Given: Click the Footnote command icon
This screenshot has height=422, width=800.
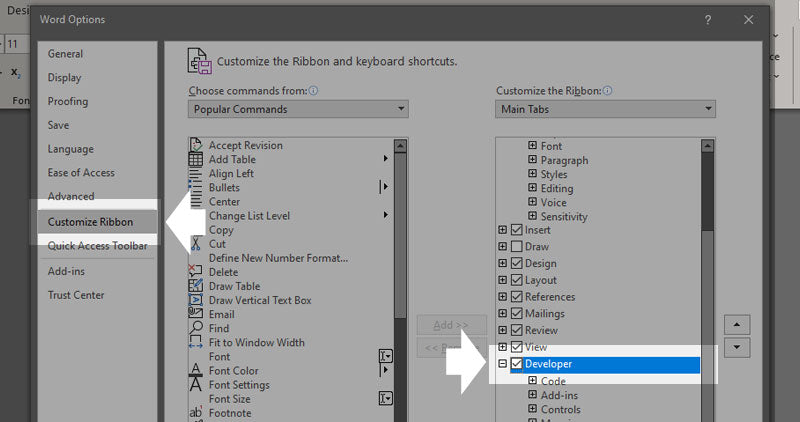Looking at the screenshot, I should (x=196, y=413).
